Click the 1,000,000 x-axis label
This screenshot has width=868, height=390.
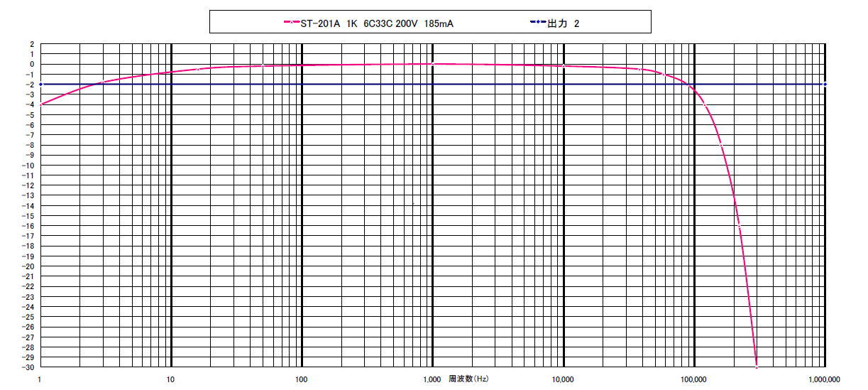point(824,380)
